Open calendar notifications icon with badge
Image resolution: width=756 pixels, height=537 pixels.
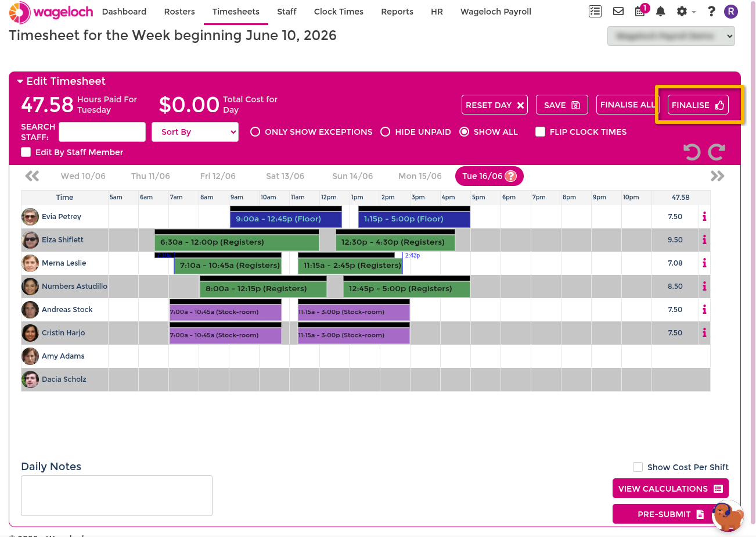click(640, 11)
